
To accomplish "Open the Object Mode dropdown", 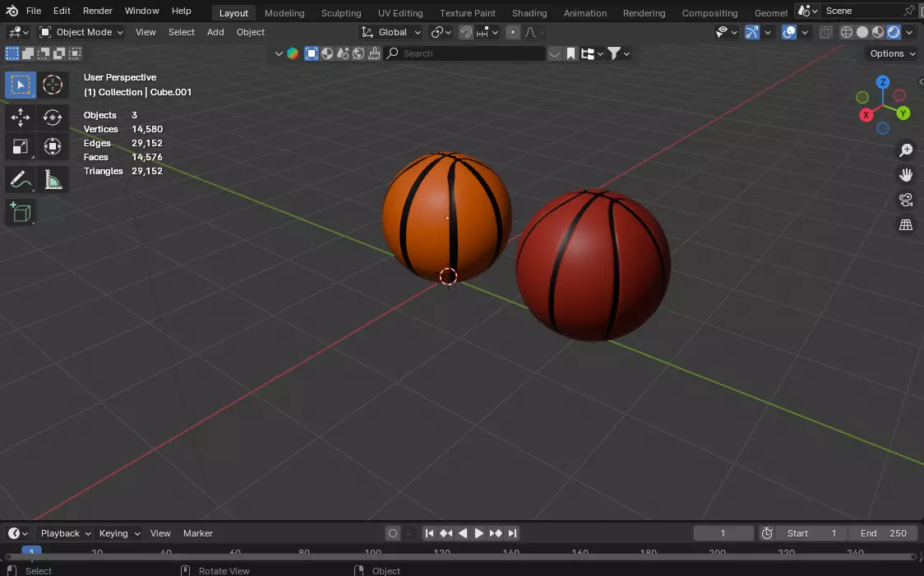I will (x=81, y=32).
